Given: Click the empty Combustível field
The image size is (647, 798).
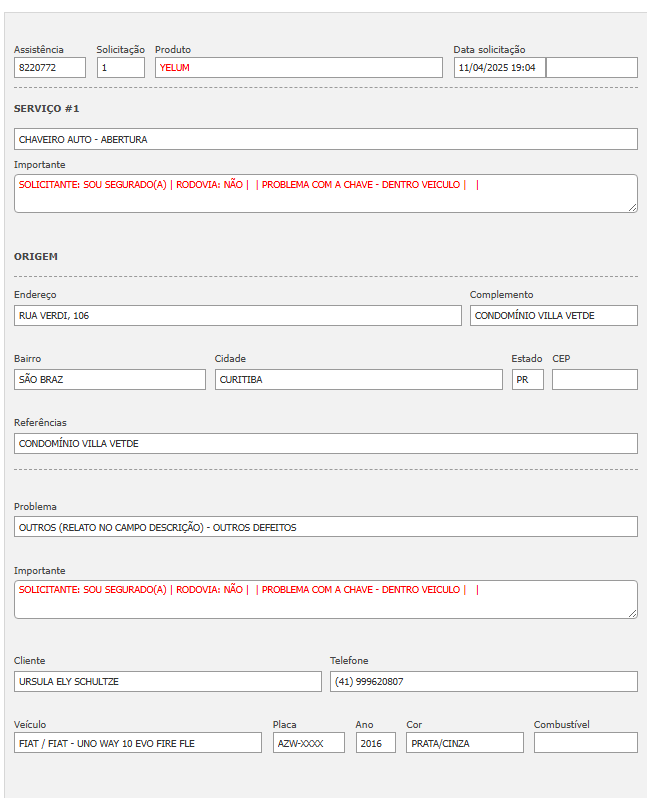Looking at the screenshot, I should point(585,743).
